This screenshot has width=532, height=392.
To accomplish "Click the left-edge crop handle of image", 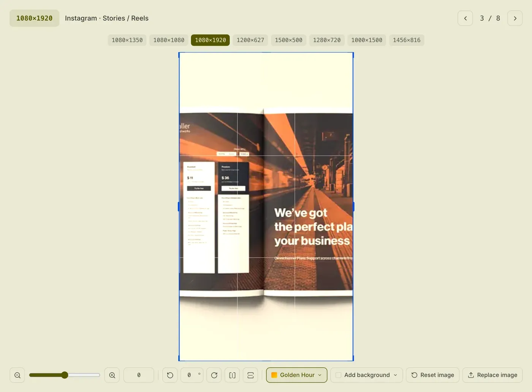I will point(179,207).
